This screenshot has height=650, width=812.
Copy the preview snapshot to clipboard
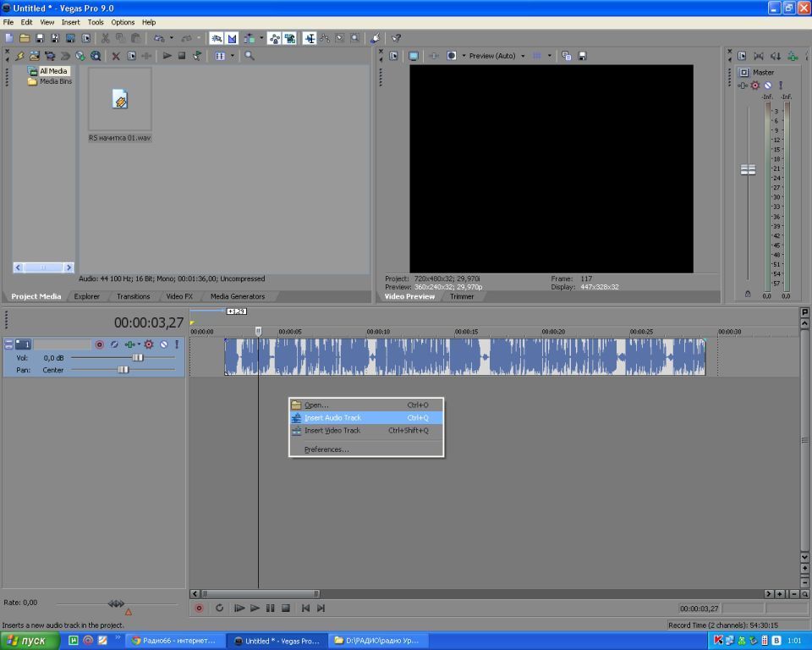[x=567, y=56]
